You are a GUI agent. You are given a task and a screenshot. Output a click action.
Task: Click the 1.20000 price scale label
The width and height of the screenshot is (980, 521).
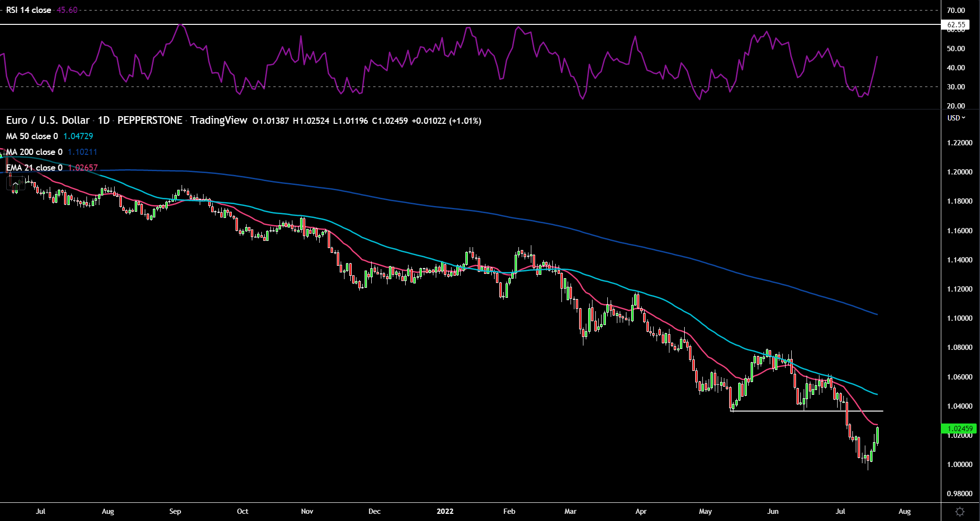click(x=959, y=172)
